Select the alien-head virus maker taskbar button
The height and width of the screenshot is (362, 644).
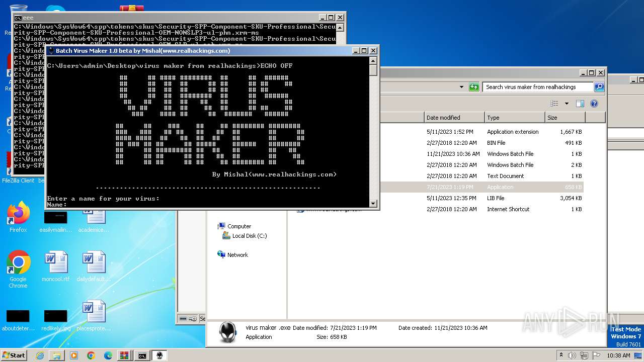pos(159,355)
